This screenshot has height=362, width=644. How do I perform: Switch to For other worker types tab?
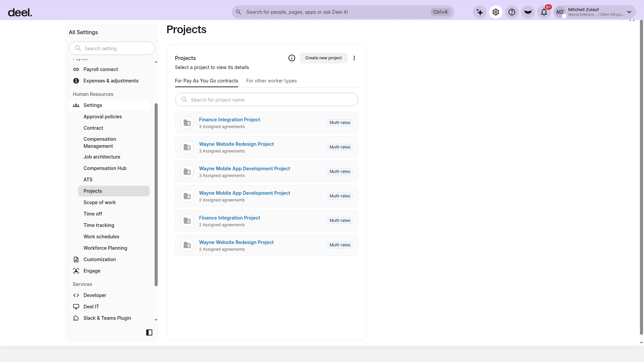click(x=271, y=81)
